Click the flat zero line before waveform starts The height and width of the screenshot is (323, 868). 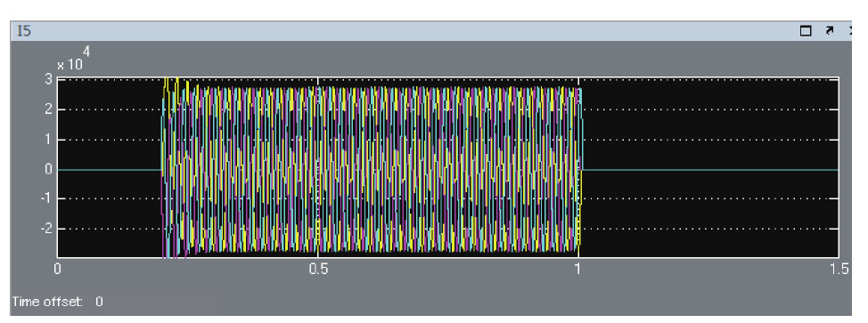[109, 170]
